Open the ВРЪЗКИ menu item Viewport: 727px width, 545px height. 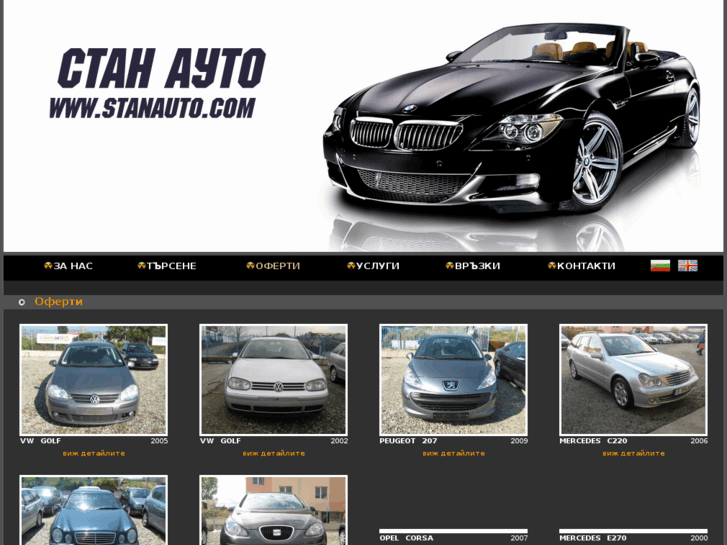pos(473,266)
